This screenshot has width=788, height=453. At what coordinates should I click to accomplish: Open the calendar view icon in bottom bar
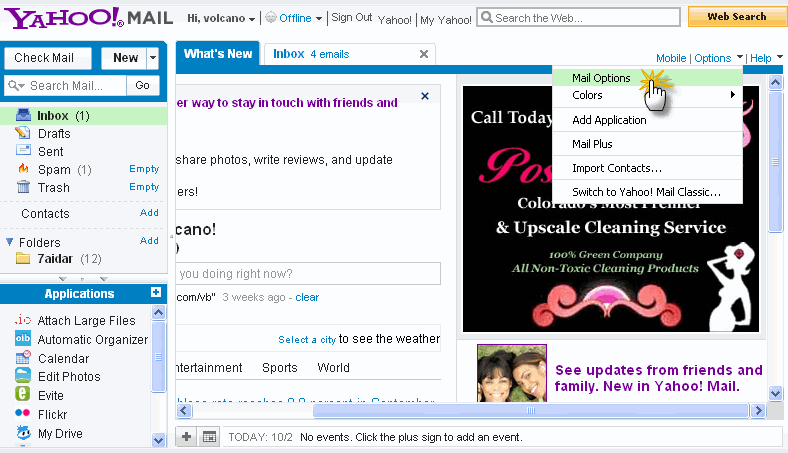click(209, 437)
